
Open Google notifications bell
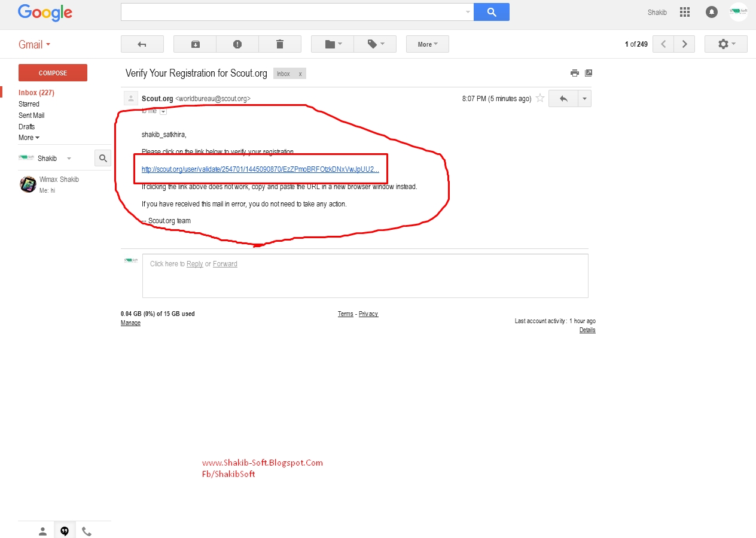point(712,12)
